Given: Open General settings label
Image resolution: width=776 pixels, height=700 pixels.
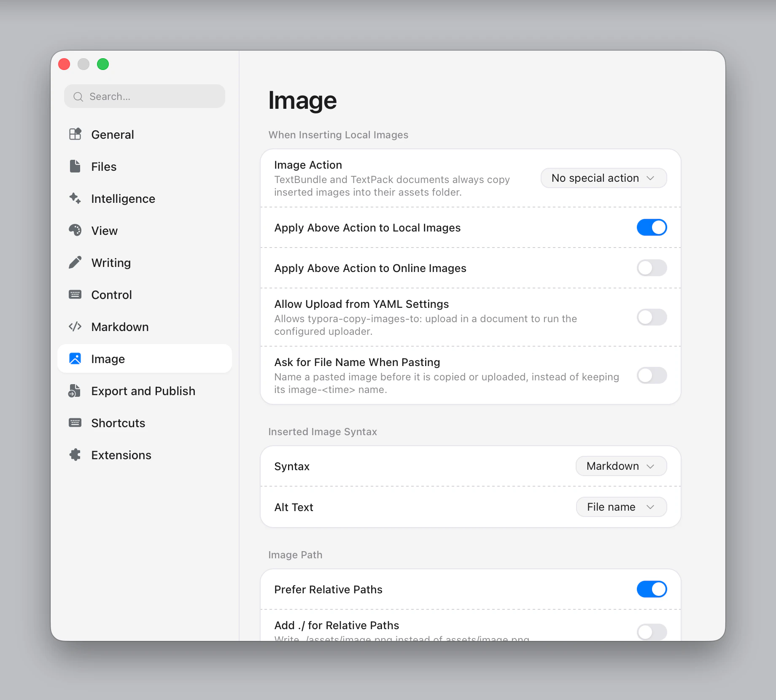Looking at the screenshot, I should pos(113,135).
